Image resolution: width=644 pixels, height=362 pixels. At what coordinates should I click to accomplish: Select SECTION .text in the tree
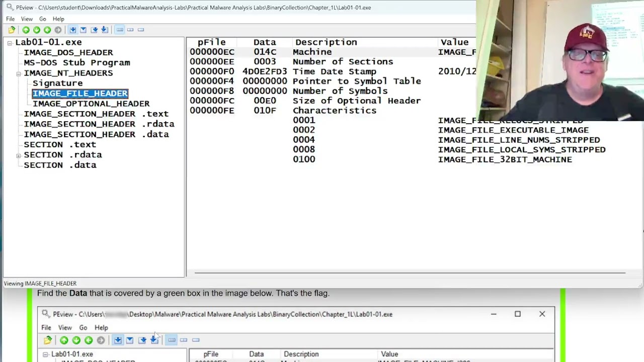point(60,144)
